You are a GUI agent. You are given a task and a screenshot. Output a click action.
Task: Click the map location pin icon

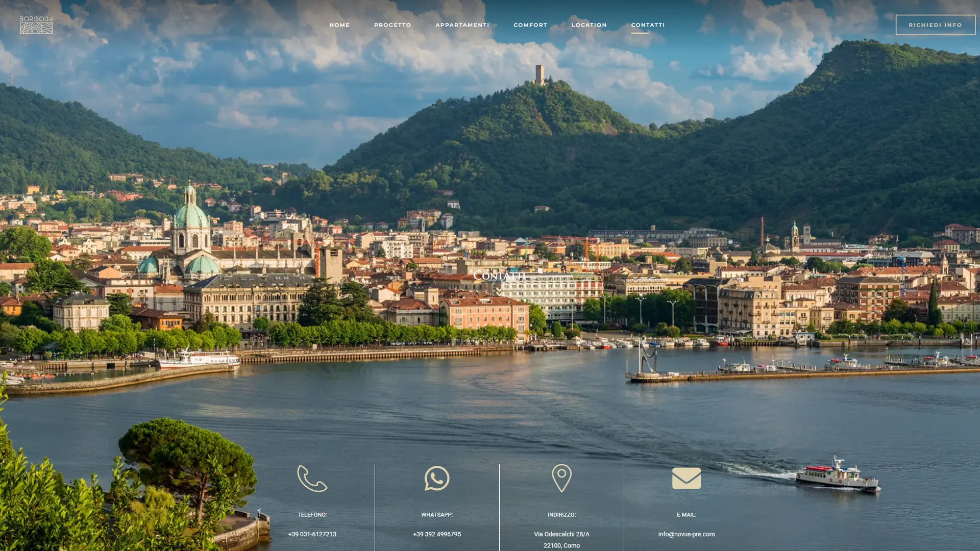click(x=562, y=479)
